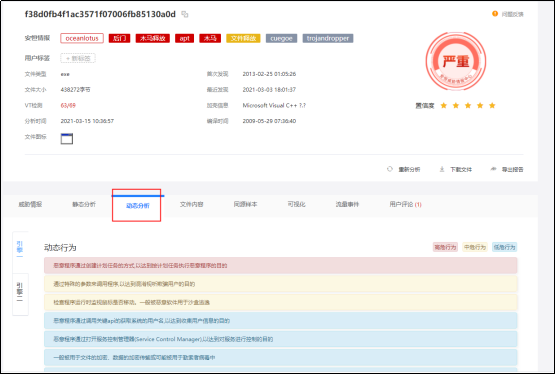Copy the file hash with the copy icon

coord(185,15)
